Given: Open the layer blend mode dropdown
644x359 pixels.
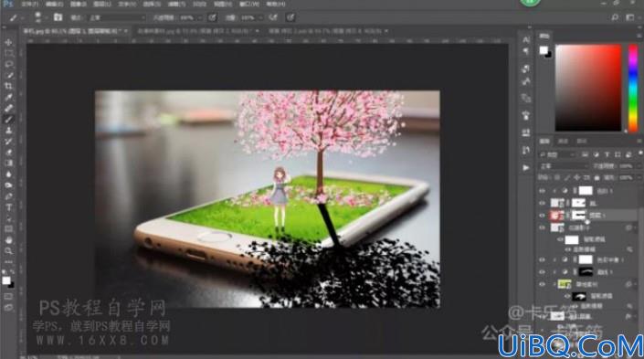Looking at the screenshot, I should tap(564, 166).
